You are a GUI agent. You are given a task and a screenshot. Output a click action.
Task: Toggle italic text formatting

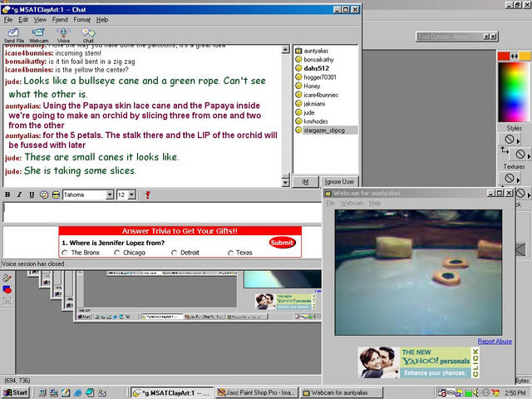pyautogui.click(x=19, y=195)
